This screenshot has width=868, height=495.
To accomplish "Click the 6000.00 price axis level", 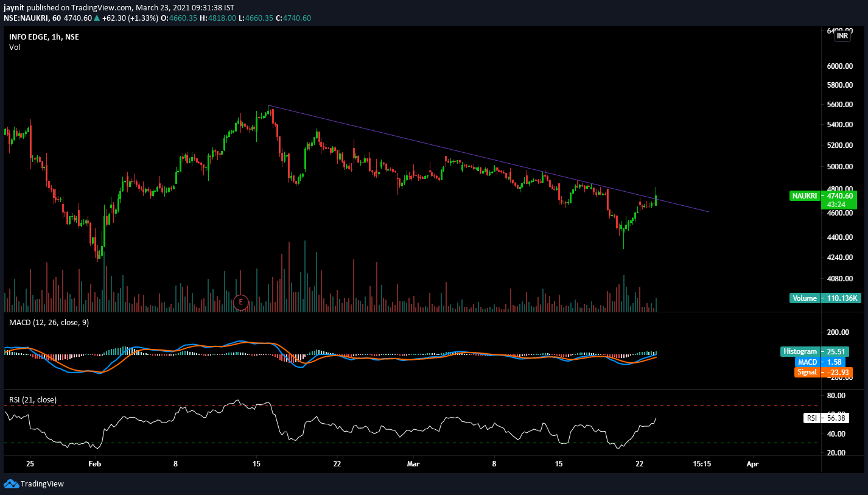I will (x=839, y=66).
